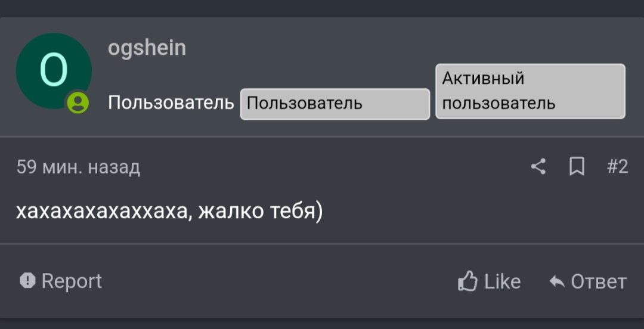Open ogshein's round avatar with letter O
Image resolution: width=644 pixels, height=329 pixels.
point(54,71)
